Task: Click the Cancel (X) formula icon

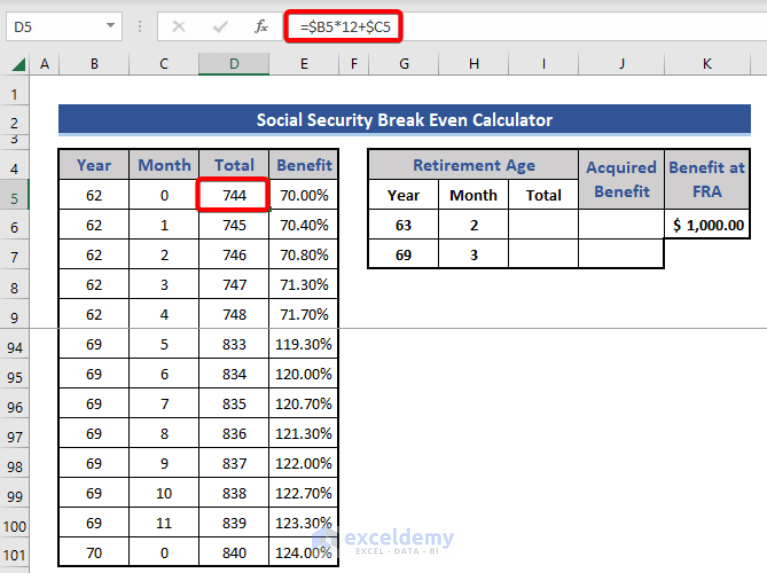Action: tap(179, 26)
